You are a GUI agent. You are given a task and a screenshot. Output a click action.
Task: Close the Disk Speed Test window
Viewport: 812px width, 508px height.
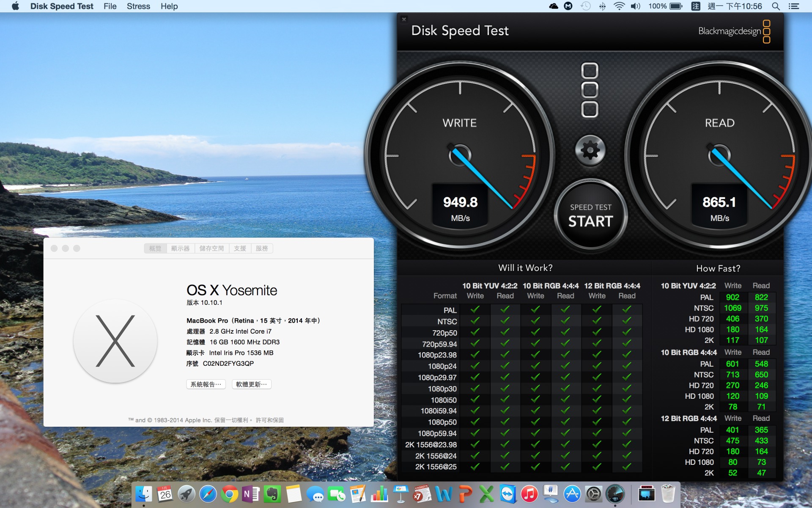tap(404, 19)
